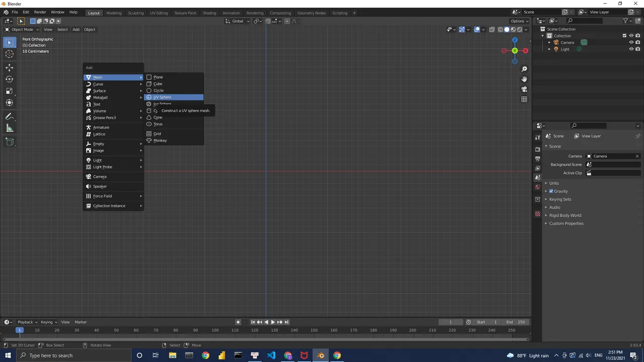Click the End frame field
This screenshot has width=644, height=362.
(x=515, y=322)
